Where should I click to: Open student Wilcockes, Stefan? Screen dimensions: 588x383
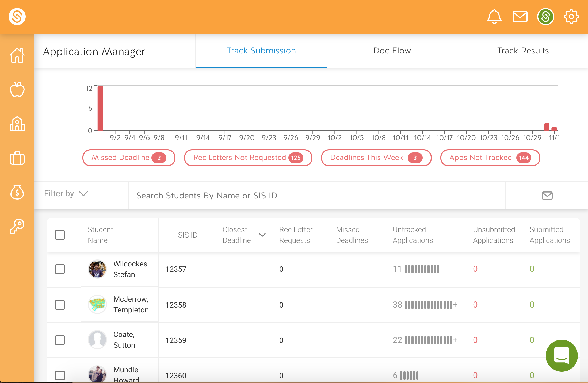131,269
